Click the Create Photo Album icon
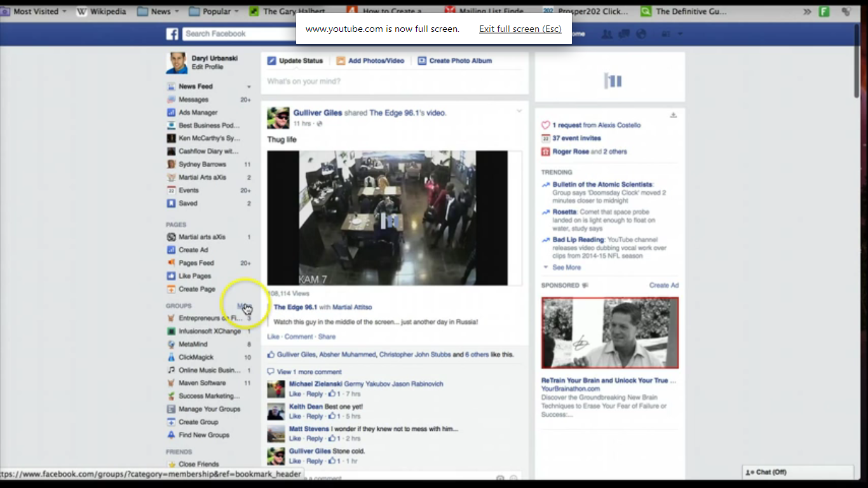The height and width of the screenshot is (488, 868). pyautogui.click(x=422, y=61)
